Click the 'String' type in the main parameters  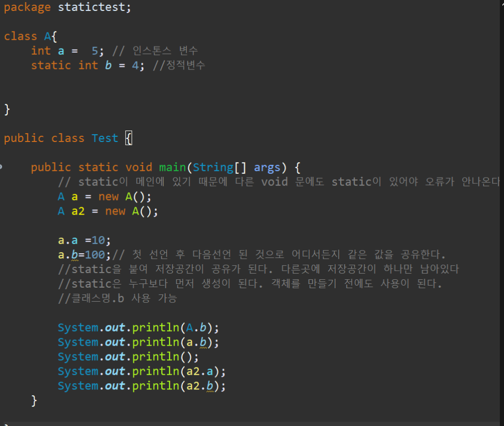point(213,168)
